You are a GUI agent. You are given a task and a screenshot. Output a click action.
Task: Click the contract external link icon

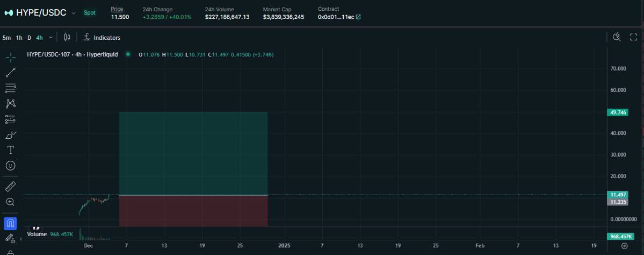[358, 17]
